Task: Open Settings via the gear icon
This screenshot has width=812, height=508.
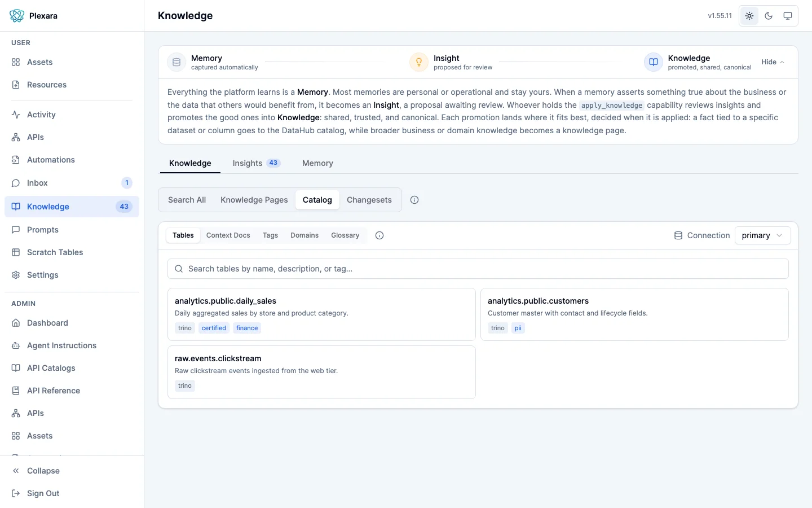Action: 16,275
